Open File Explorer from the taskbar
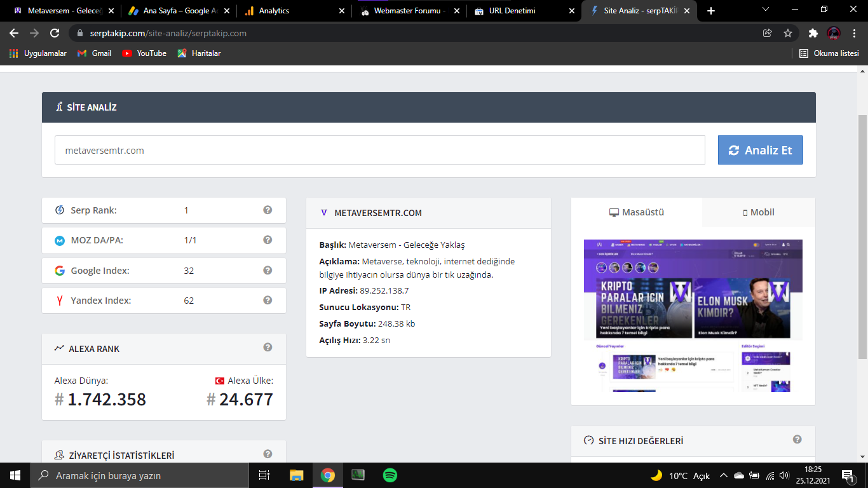This screenshot has height=488, width=868. coord(296,475)
